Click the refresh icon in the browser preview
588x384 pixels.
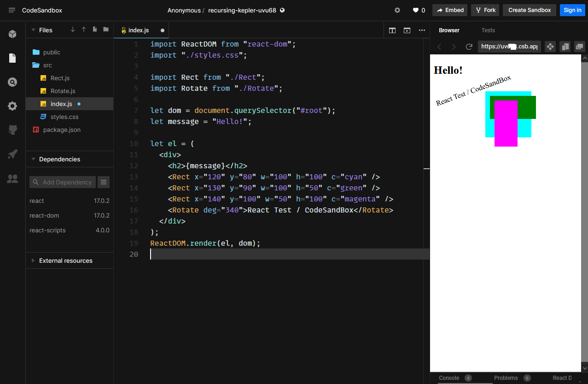tap(469, 47)
